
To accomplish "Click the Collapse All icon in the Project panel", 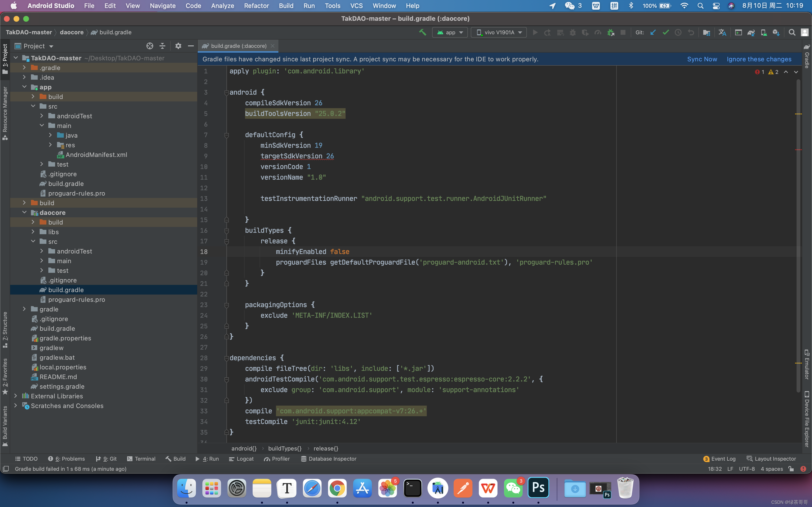I will point(162,46).
